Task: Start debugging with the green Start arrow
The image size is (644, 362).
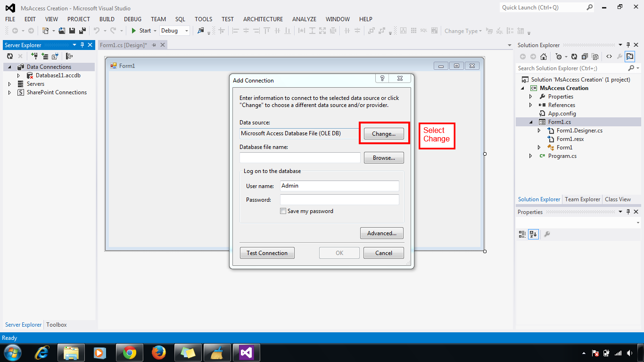Action: click(x=134, y=30)
